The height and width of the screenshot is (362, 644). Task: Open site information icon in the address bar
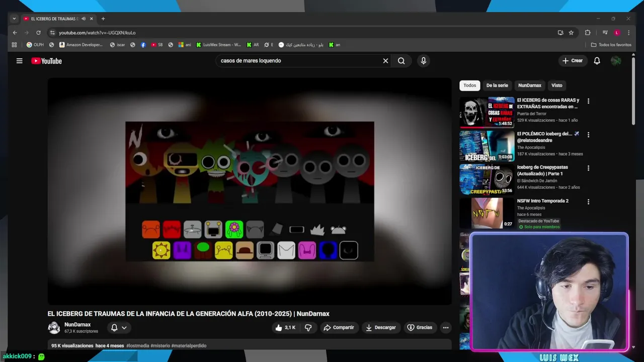click(52, 33)
